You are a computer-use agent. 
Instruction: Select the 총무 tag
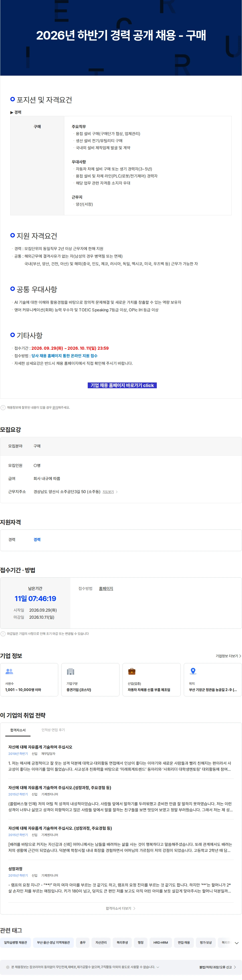[83, 943]
